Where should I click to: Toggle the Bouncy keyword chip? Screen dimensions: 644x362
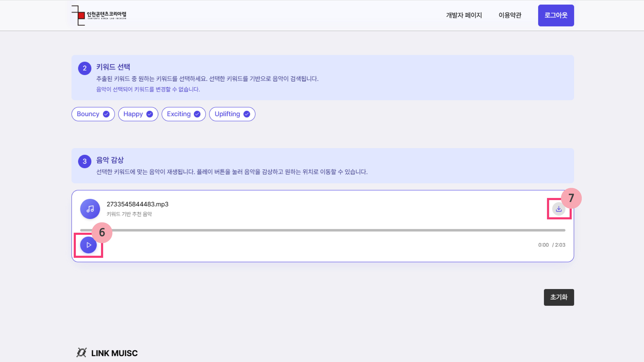click(x=93, y=114)
